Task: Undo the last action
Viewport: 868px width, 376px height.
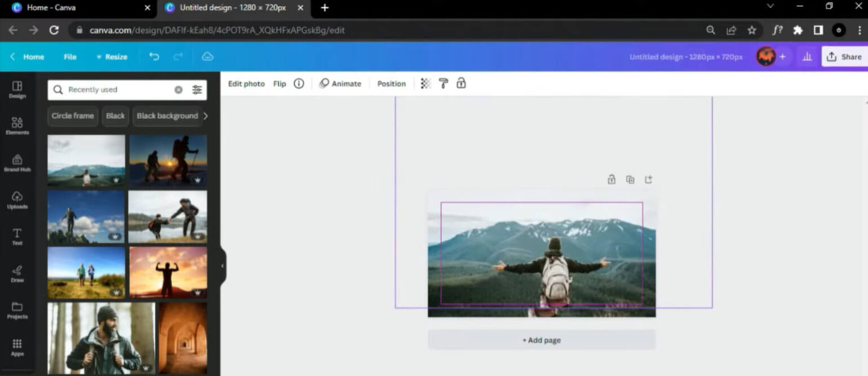Action: (154, 57)
